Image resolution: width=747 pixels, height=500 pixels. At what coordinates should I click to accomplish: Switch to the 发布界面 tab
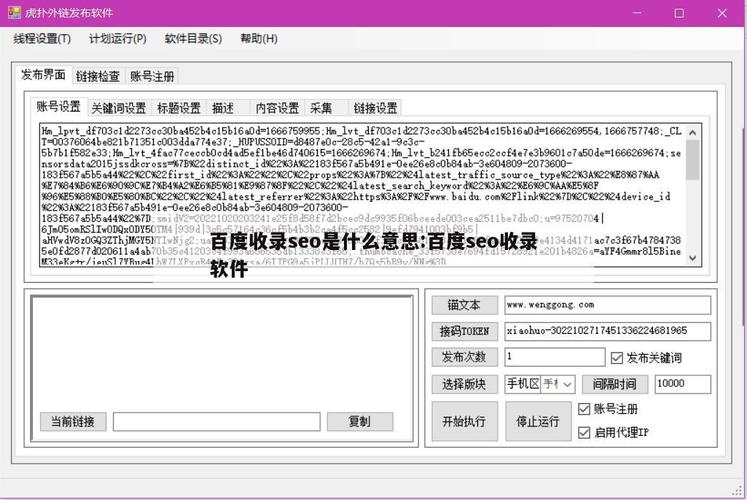pyautogui.click(x=43, y=74)
